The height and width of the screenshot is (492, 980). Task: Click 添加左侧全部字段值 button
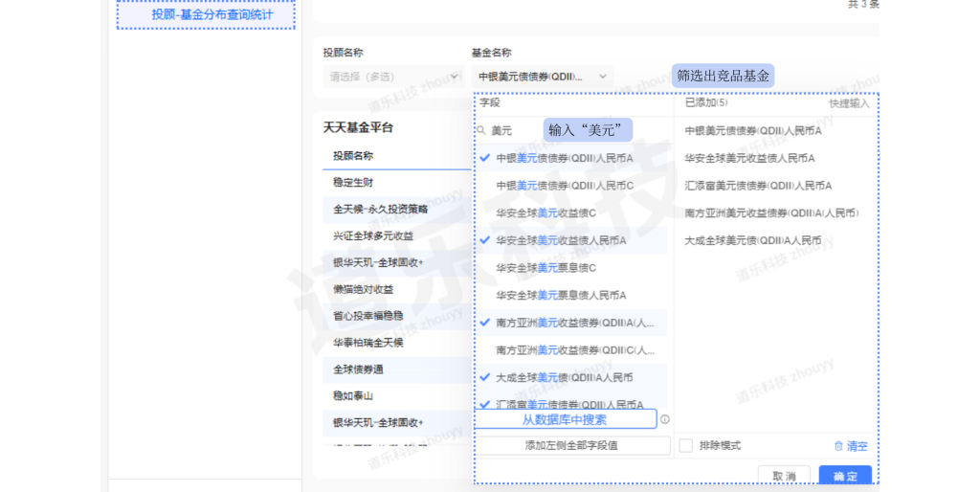pos(571,445)
